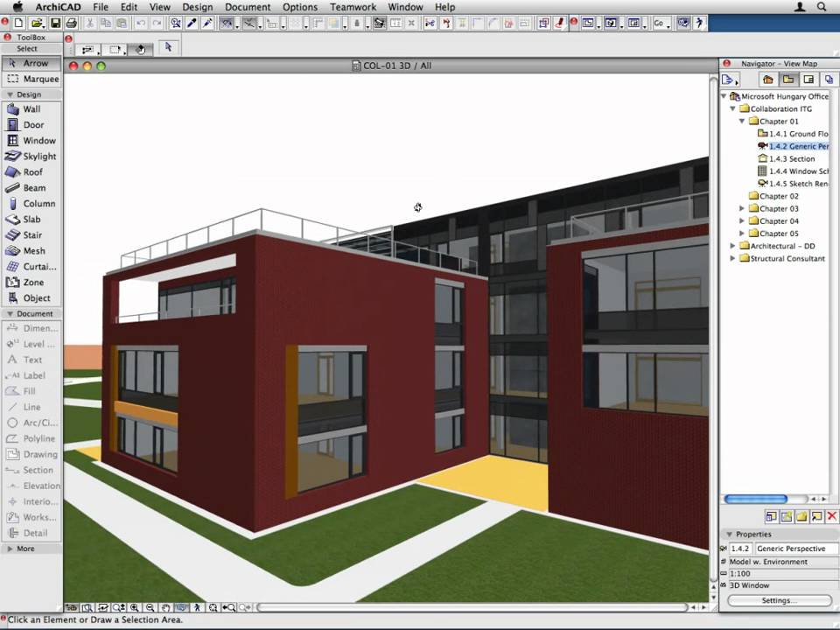The height and width of the screenshot is (630, 840).
Task: Activate the pan hand icon at bottom
Action: click(x=166, y=607)
